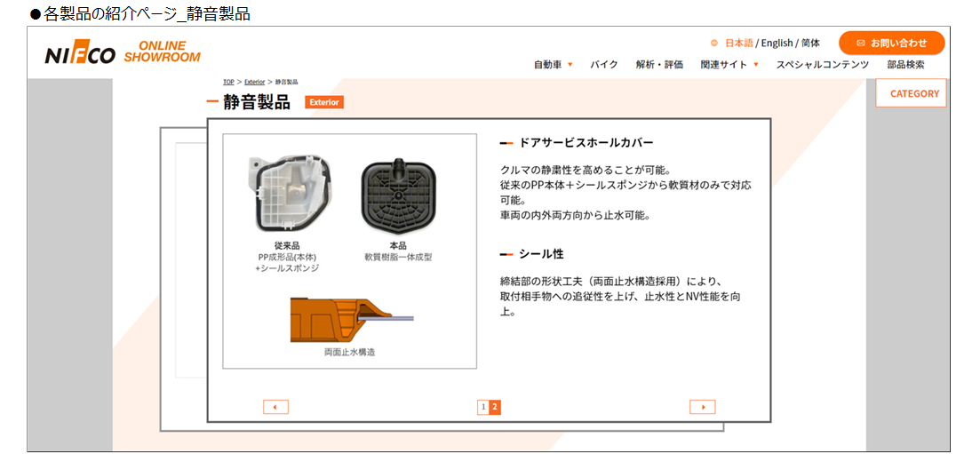This screenshot has width=980, height=454.
Task: Click the NIFCO Online Showroom logo
Action: coord(123,52)
